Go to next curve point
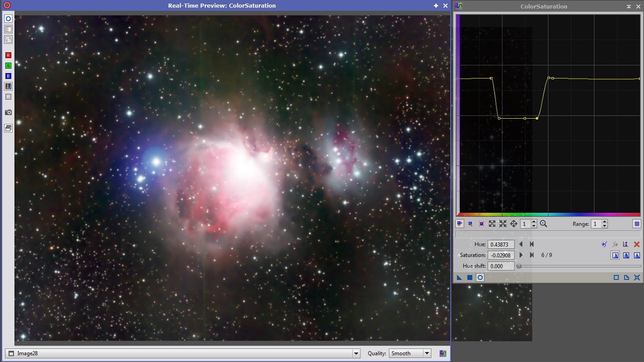 (521, 255)
